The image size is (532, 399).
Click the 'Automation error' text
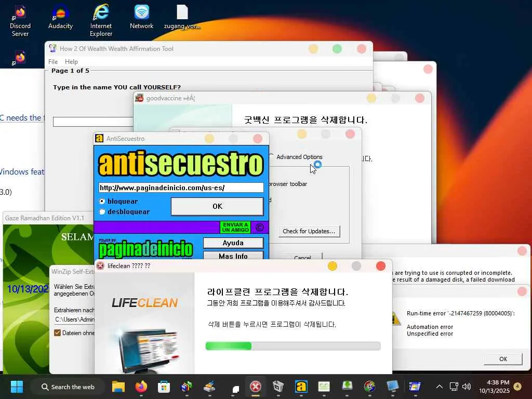pos(430,327)
